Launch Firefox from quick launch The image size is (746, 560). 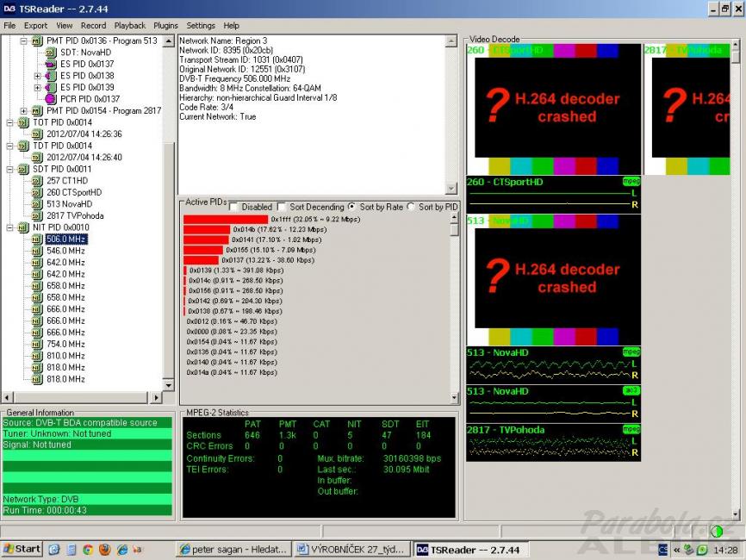click(x=105, y=550)
